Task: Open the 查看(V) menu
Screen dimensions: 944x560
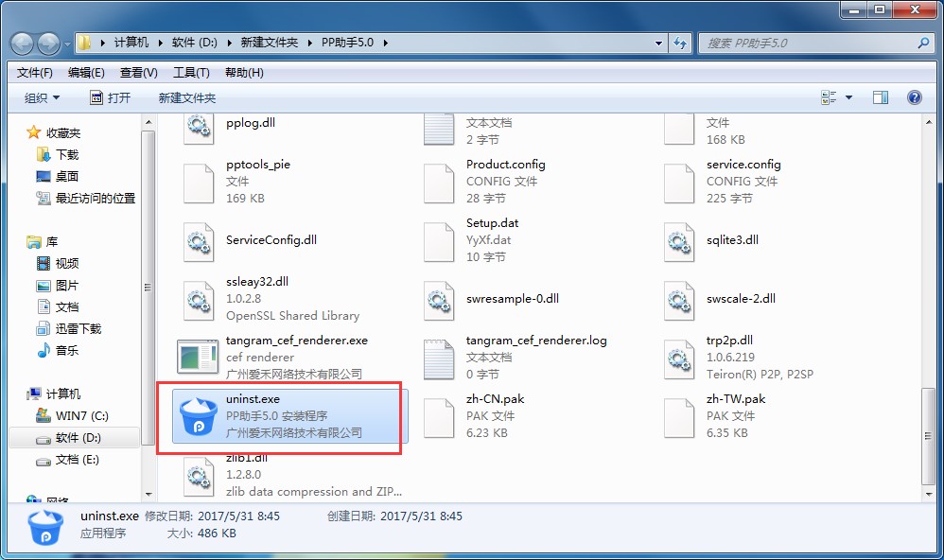Action: coord(138,73)
